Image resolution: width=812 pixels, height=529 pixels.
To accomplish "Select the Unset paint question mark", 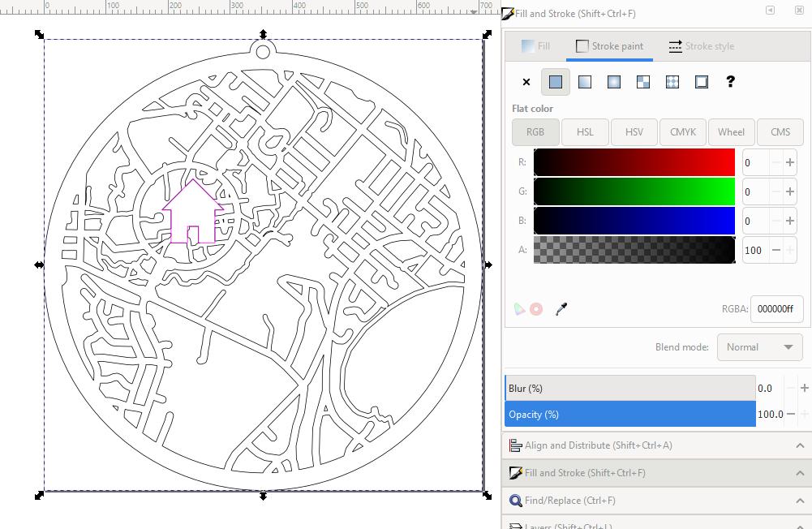I will pyautogui.click(x=730, y=81).
